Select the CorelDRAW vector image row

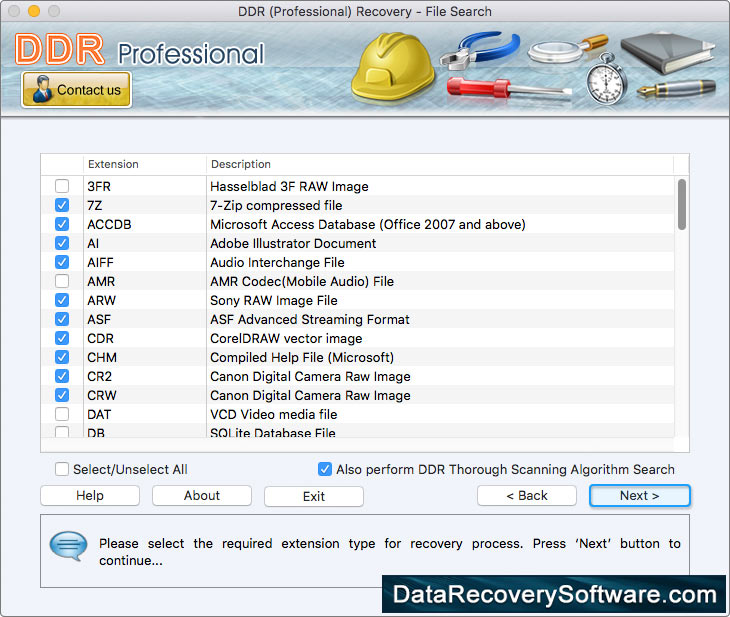(x=358, y=338)
